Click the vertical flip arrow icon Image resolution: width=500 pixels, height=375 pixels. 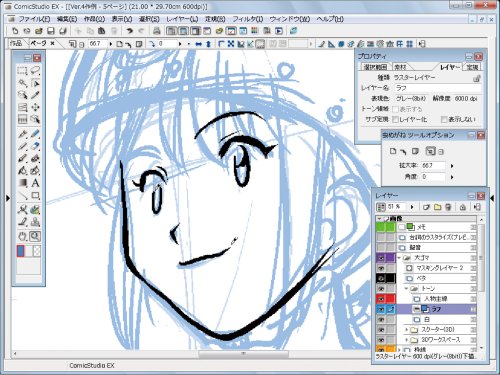[x=208, y=44]
